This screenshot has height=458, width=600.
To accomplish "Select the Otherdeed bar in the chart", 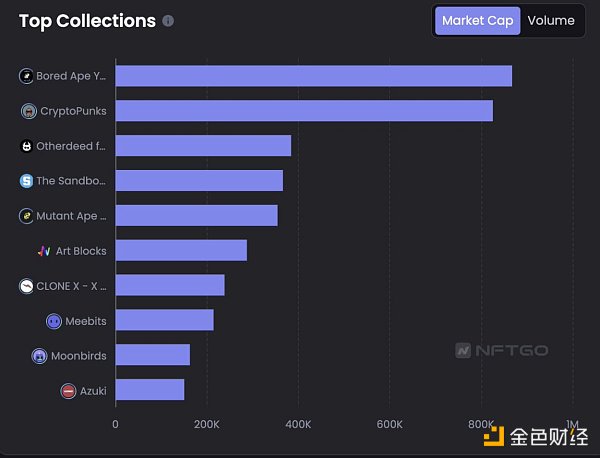I will [203, 146].
